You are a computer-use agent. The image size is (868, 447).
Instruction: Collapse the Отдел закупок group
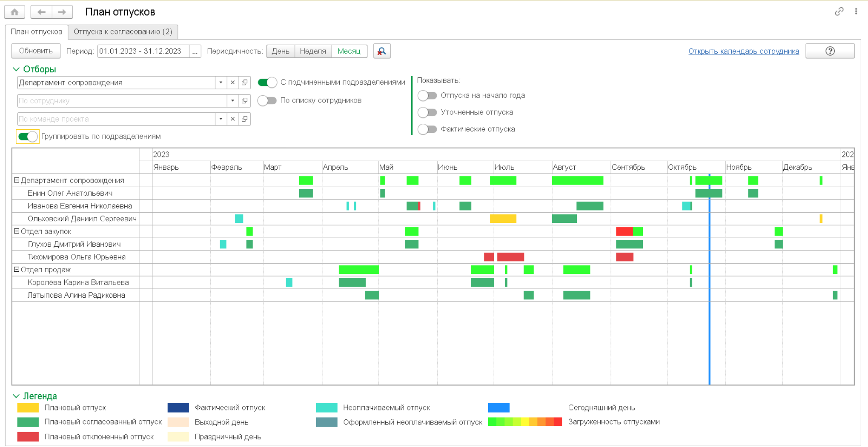click(17, 231)
